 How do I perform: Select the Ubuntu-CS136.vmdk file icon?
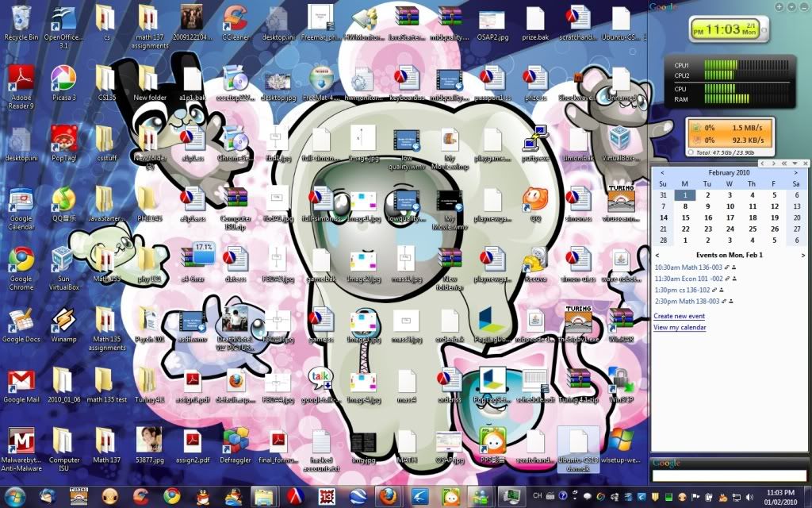(578, 450)
